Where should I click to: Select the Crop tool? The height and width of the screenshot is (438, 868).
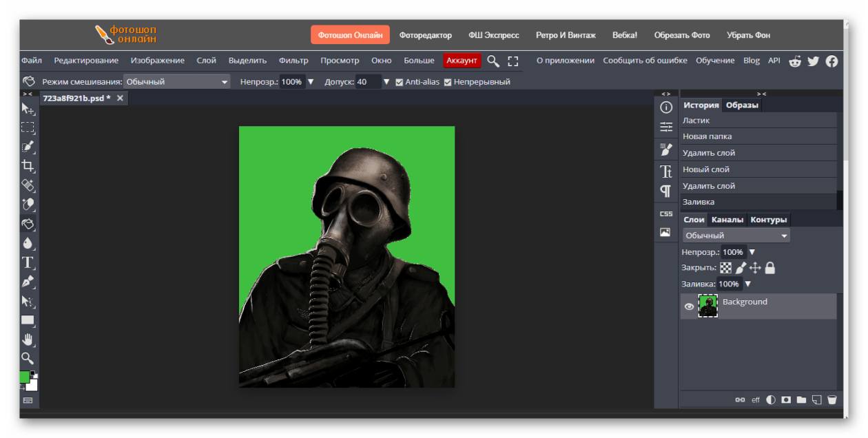tap(28, 166)
